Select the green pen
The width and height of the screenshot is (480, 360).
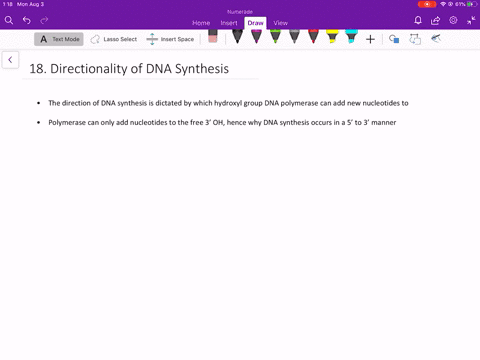click(x=275, y=37)
